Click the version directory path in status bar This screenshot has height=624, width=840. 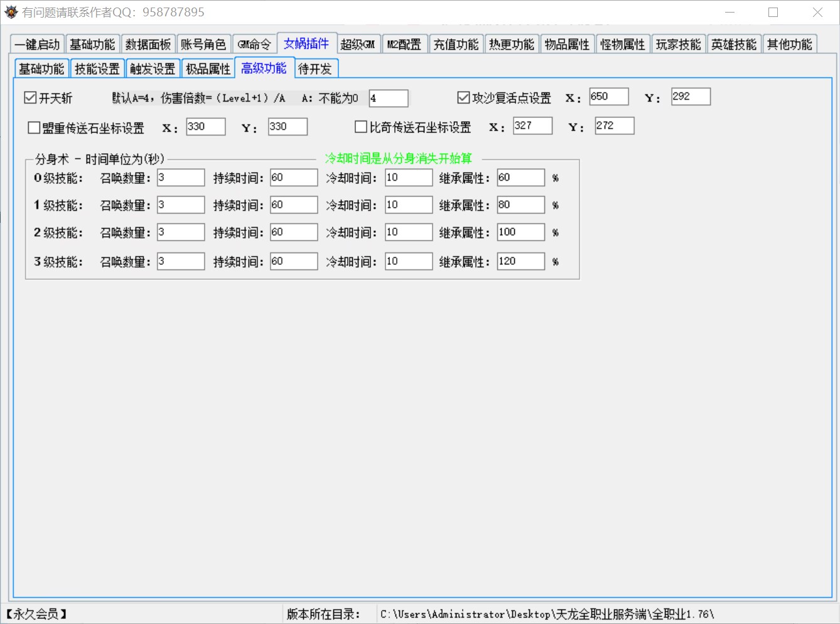pos(547,614)
